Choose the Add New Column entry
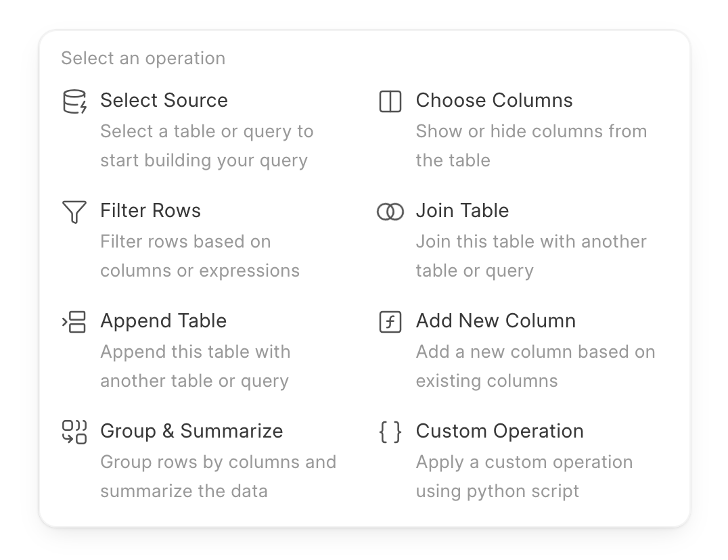The width and height of the screenshot is (728, 560). (495, 321)
